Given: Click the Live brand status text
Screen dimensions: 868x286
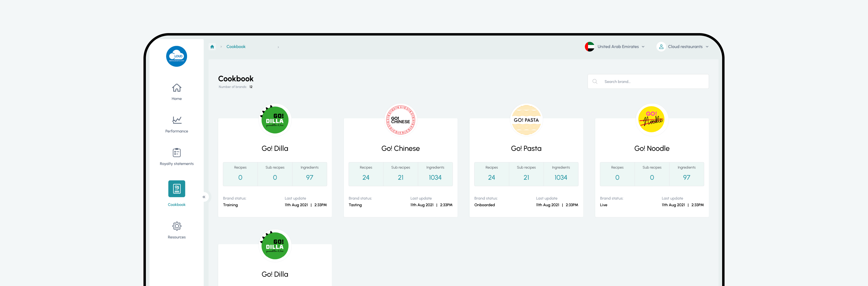Looking at the screenshot, I should coord(604,205).
